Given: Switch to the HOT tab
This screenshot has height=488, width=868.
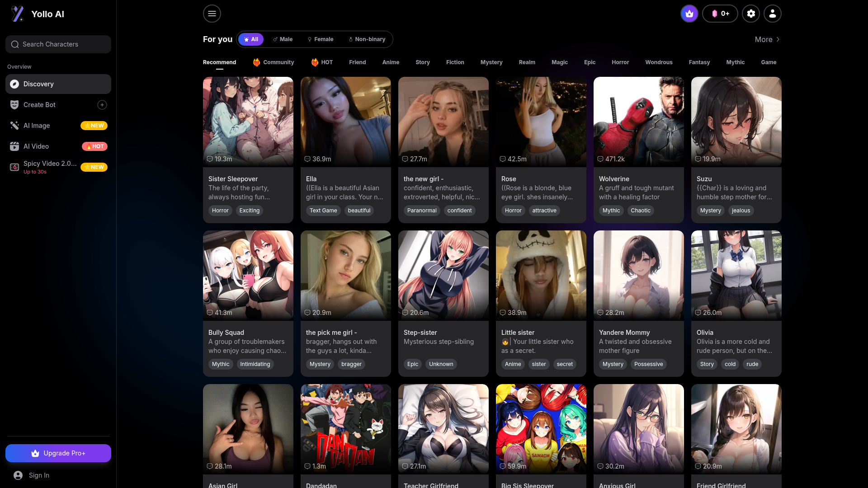Looking at the screenshot, I should [322, 62].
